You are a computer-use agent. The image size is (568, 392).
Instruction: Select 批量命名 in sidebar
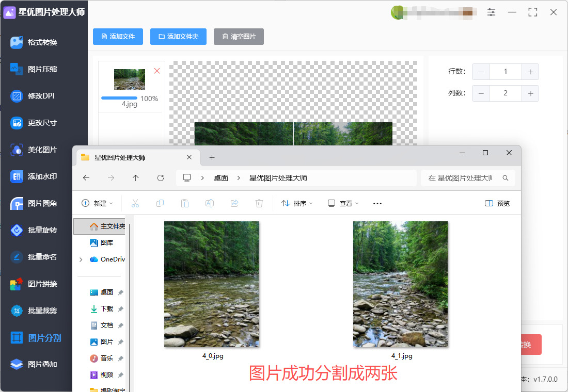(34, 257)
